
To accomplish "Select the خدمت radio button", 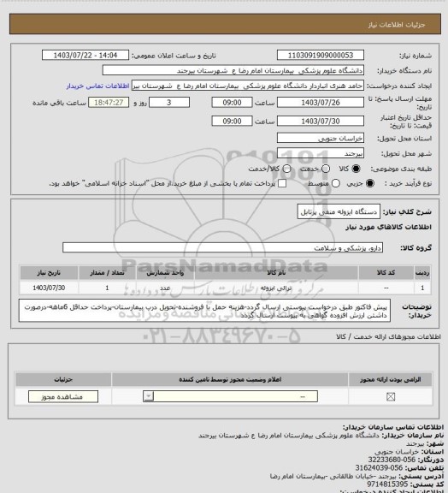I will click(326, 169).
